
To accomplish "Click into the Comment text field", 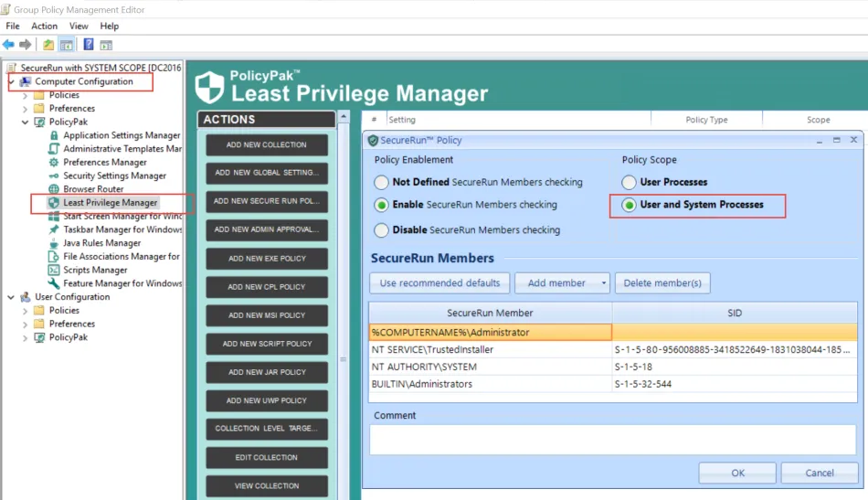I will (613, 440).
